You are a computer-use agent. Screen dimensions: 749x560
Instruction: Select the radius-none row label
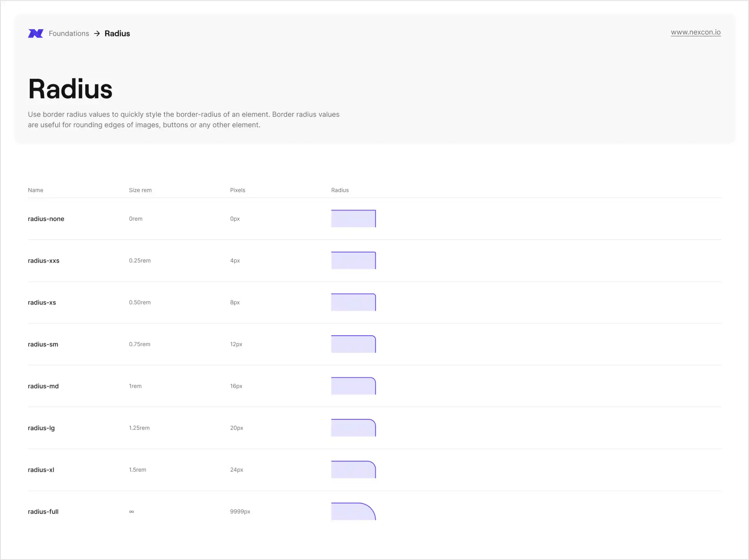click(x=46, y=219)
